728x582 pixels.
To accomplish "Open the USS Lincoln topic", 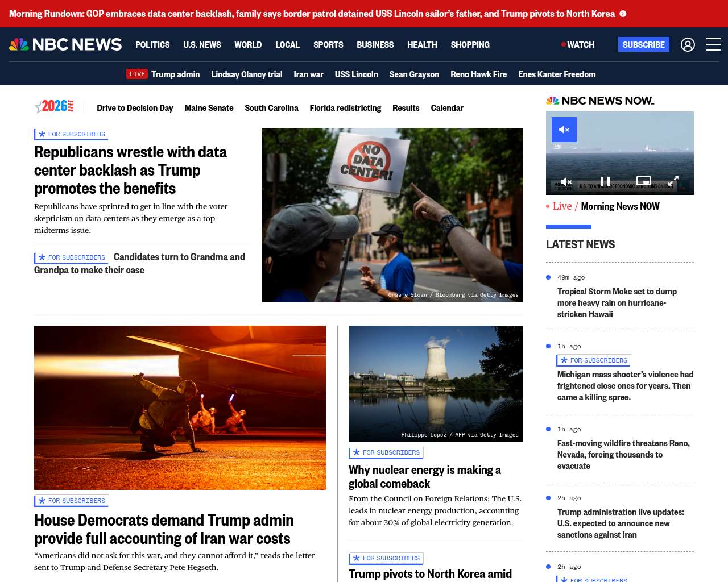I will pos(356,74).
